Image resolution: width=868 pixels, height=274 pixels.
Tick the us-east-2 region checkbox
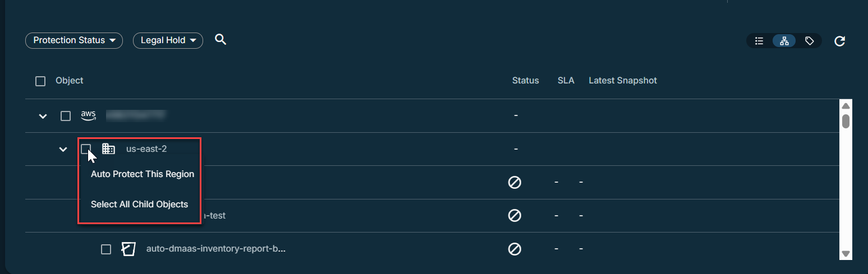point(86,149)
